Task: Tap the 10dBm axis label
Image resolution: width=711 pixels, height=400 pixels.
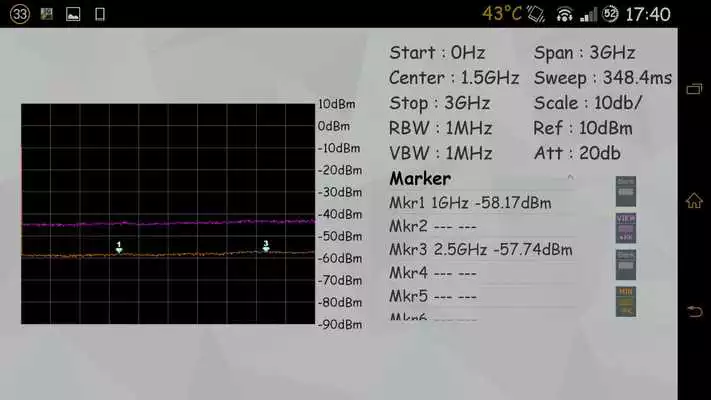Action: (336, 104)
